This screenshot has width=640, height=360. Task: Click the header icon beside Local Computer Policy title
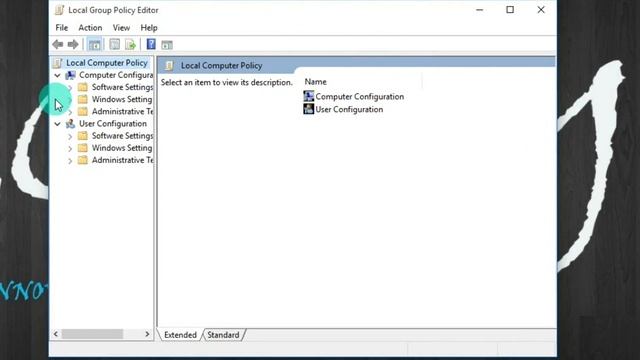tap(169, 65)
